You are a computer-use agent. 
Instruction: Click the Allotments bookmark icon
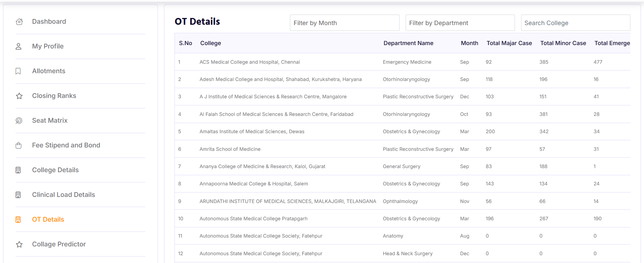pyautogui.click(x=18, y=71)
